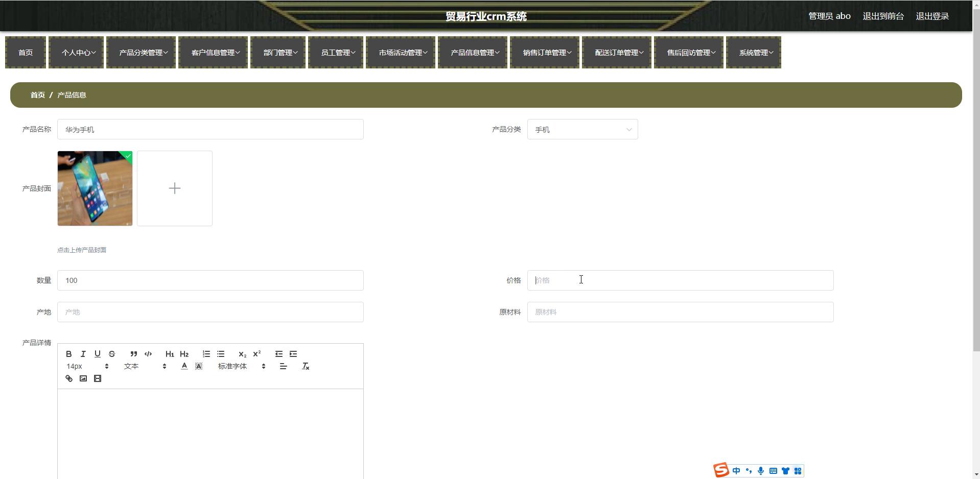Click the 退出登录 link
The image size is (980, 479).
point(932,16)
